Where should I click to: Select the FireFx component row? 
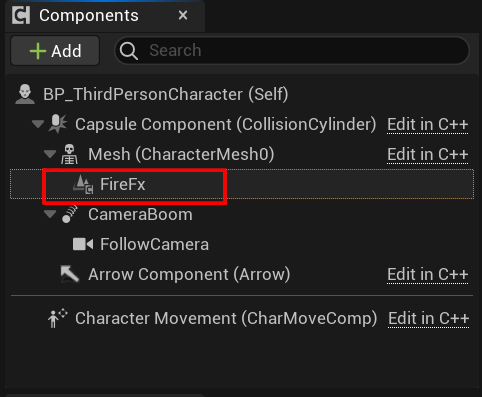pos(242,184)
